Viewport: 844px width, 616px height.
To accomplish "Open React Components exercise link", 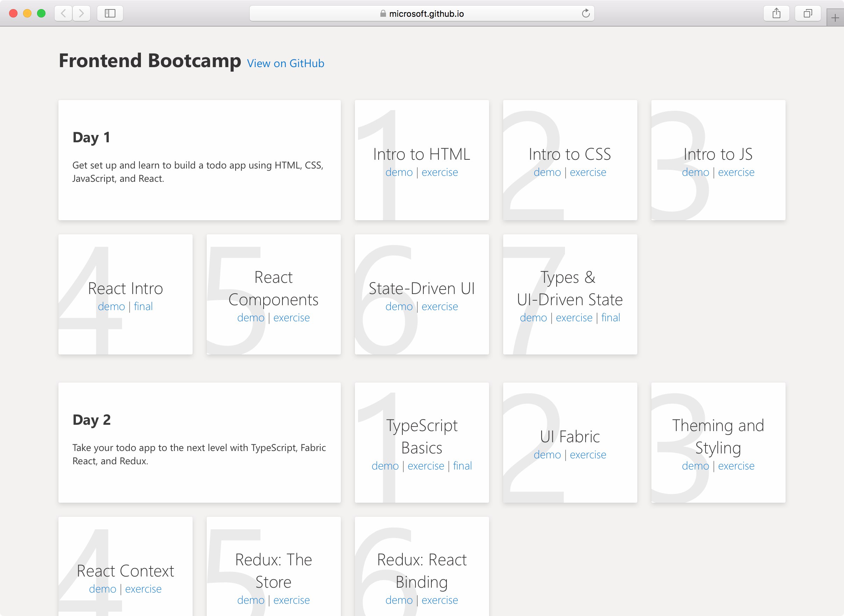I will [292, 318].
